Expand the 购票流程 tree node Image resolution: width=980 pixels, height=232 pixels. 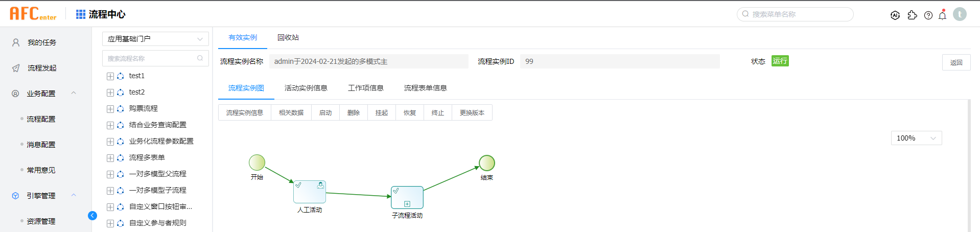coord(110,109)
